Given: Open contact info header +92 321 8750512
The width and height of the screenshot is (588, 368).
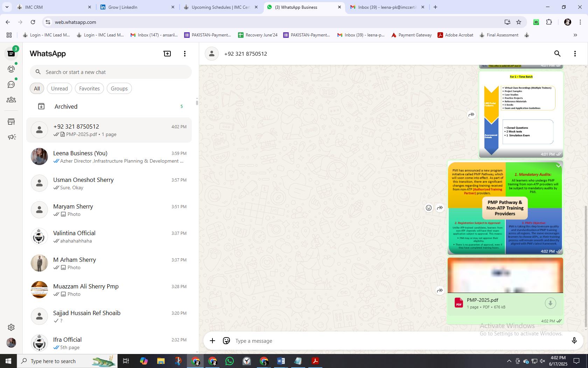Looking at the screenshot, I should tap(245, 54).
